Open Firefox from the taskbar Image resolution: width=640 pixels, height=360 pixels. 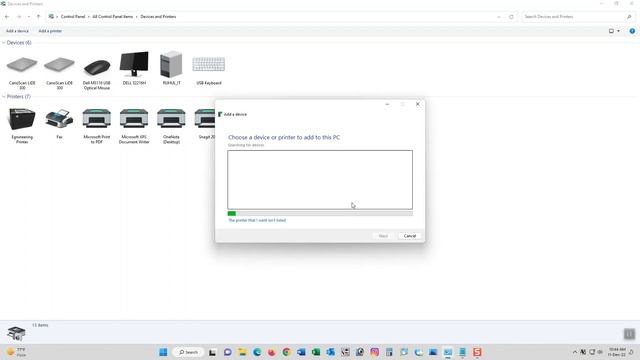pyautogui.click(x=271, y=352)
